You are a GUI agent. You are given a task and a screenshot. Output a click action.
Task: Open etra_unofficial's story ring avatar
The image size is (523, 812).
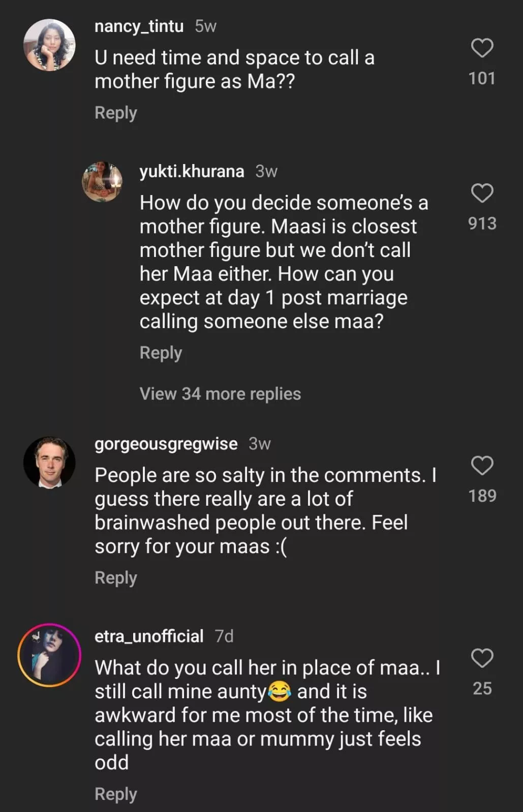click(49, 655)
